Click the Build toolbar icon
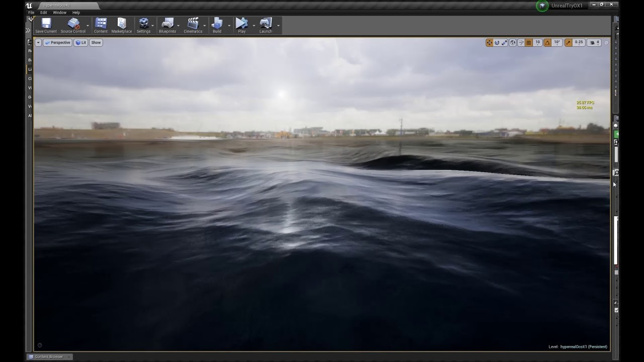644x362 pixels. 217,24
